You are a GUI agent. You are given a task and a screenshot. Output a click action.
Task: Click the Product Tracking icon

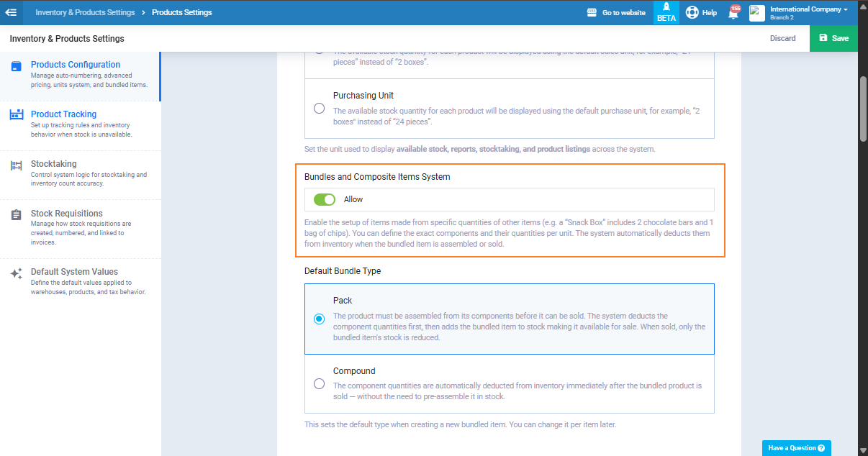click(x=16, y=115)
